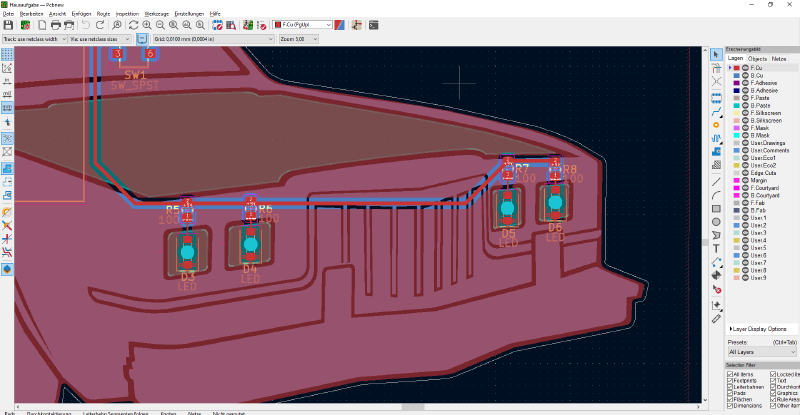Switch to the Objects tab
The height and width of the screenshot is (415, 800).
[757, 59]
